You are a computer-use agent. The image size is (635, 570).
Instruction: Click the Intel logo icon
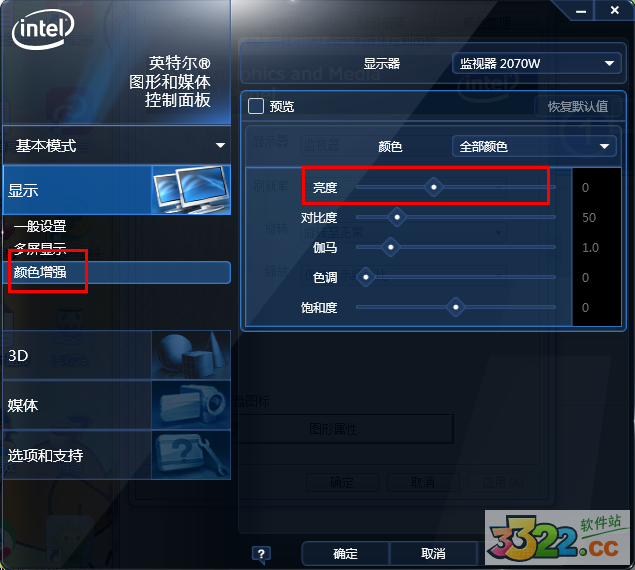[x=43, y=29]
